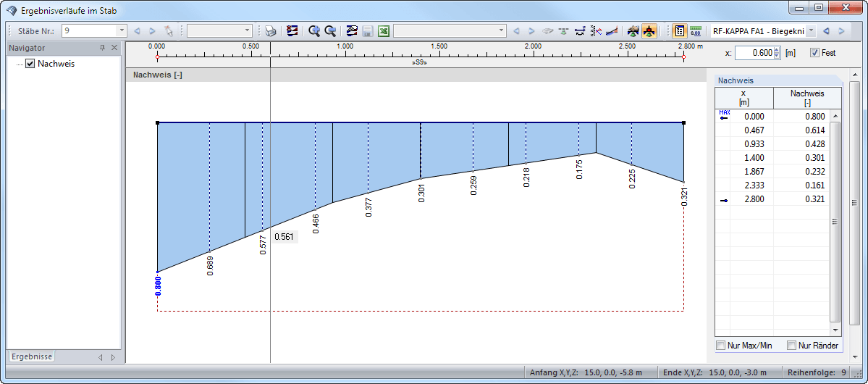868x384 pixels.
Task: Select the table row with x 2.333
Action: [772, 185]
